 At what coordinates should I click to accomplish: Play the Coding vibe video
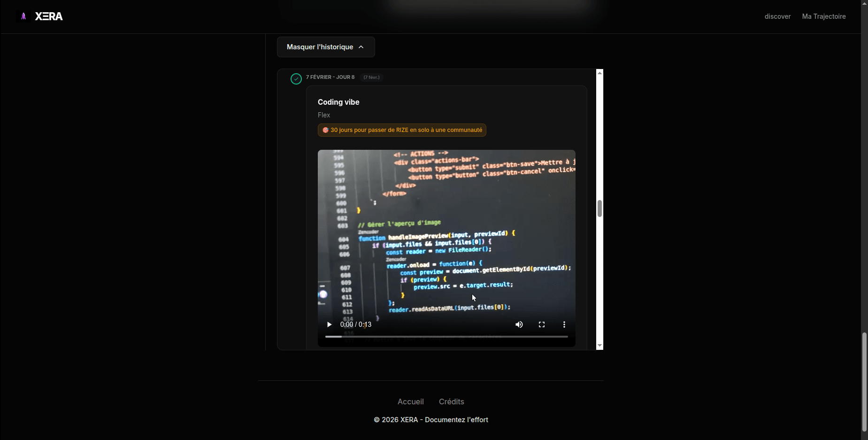(329, 324)
